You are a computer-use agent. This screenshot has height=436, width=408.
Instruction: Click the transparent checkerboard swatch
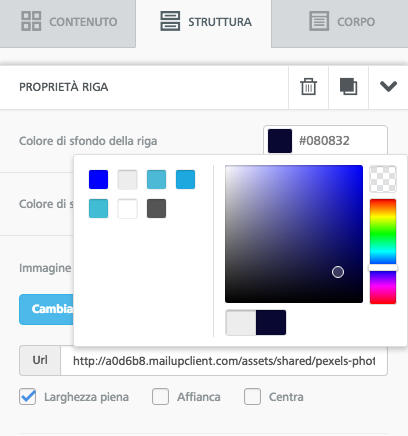pyautogui.click(x=383, y=179)
